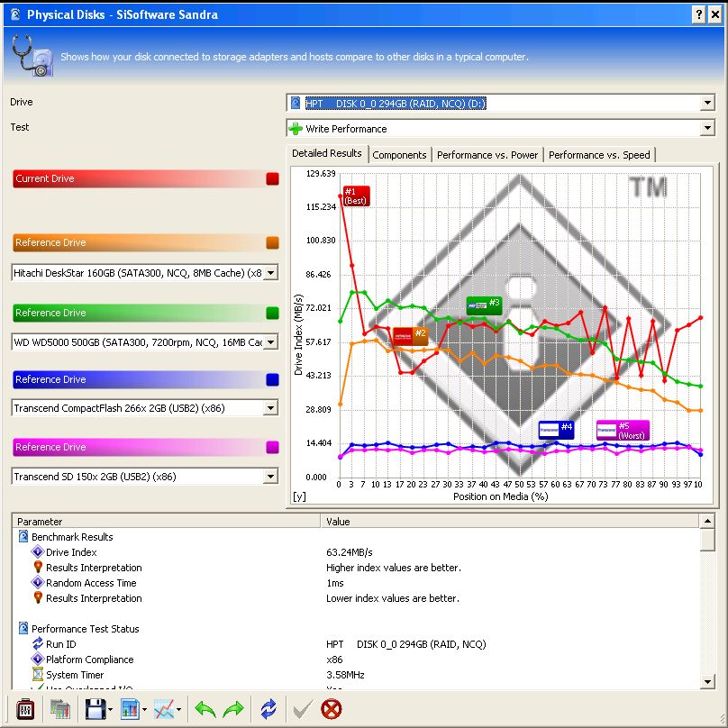
Task: Expand the Hitachi DeskStar 160GB reference dropdown
Action: click(270, 272)
